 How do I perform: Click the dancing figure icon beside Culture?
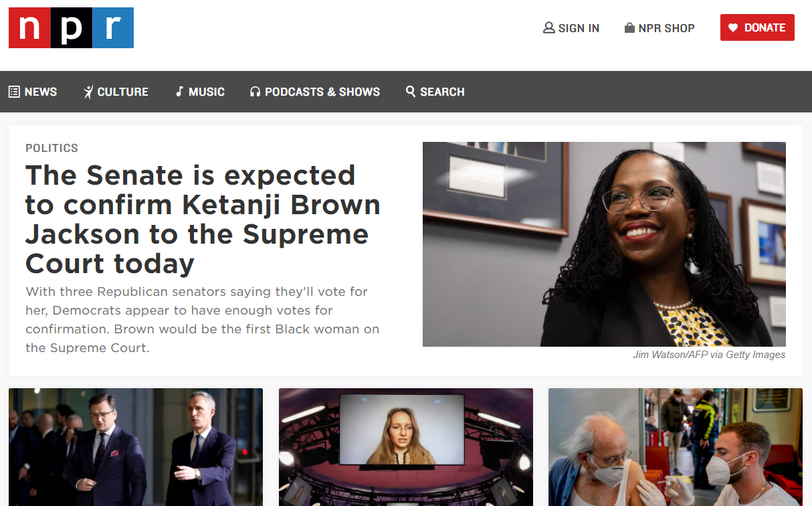88,92
